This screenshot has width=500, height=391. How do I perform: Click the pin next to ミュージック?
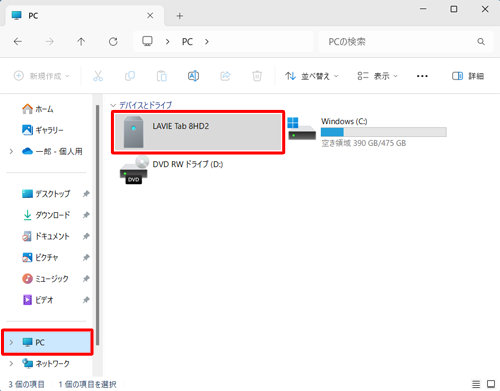(86, 279)
